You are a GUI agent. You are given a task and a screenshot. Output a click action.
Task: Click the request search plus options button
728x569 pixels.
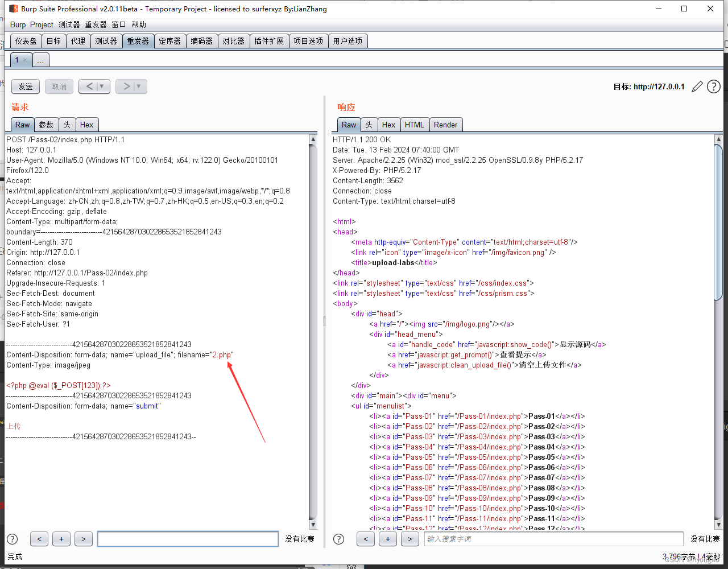click(61, 539)
